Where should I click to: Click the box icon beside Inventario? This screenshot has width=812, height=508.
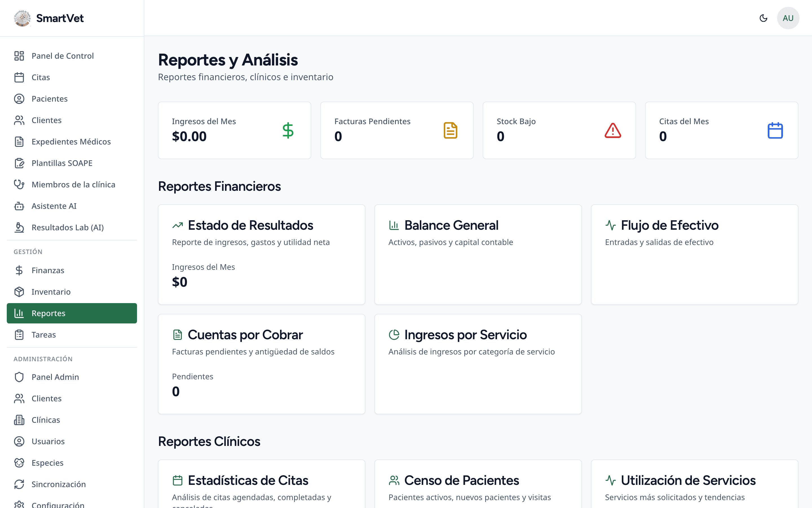[19, 292]
